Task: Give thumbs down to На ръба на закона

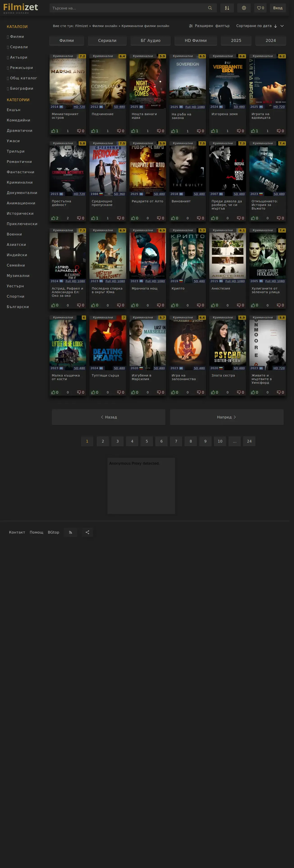Action: tap(199, 131)
